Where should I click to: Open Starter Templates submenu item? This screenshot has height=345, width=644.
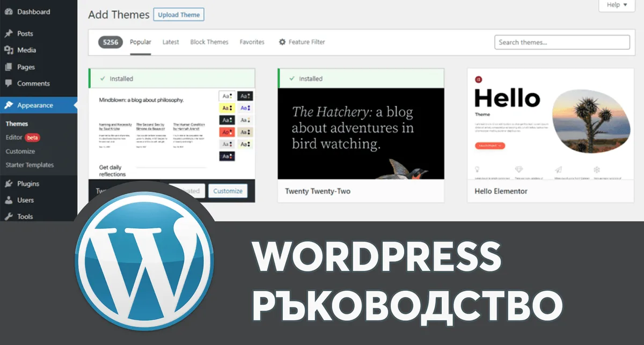click(30, 165)
